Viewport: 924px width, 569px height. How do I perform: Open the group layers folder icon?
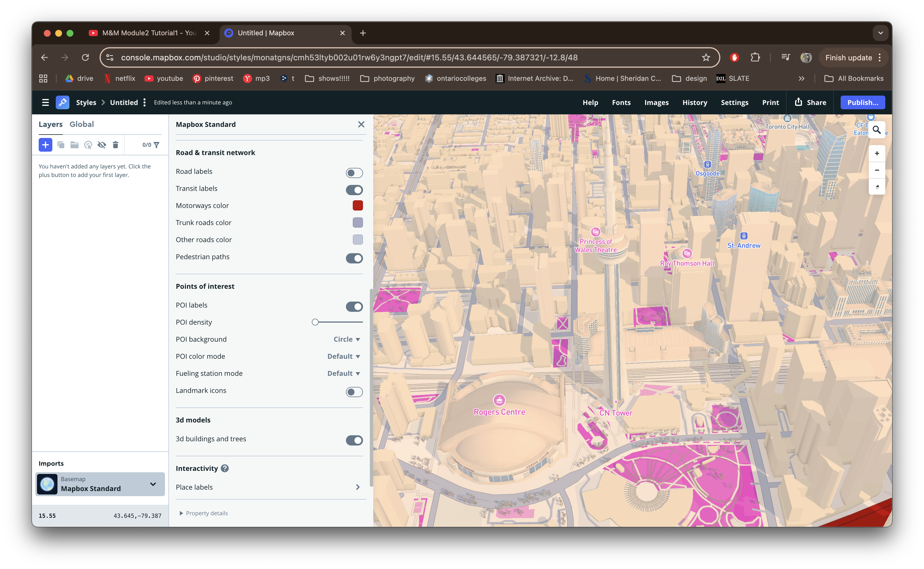click(74, 145)
